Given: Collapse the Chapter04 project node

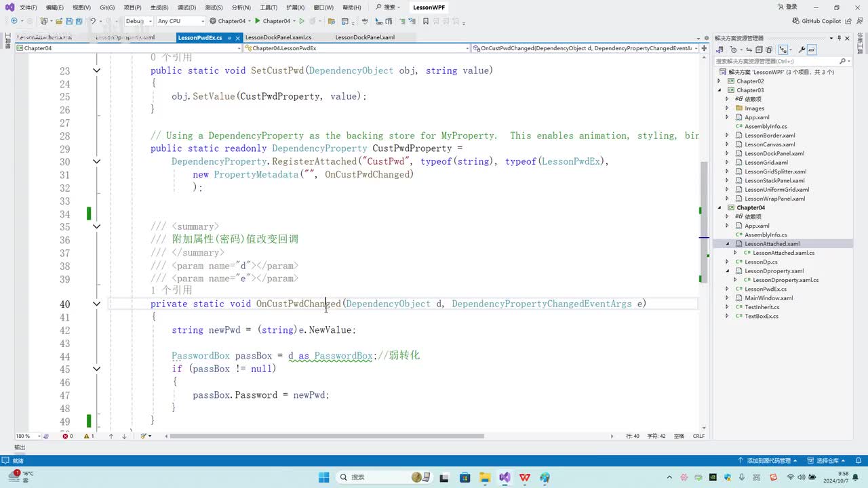Looking at the screenshot, I should click(x=719, y=207).
